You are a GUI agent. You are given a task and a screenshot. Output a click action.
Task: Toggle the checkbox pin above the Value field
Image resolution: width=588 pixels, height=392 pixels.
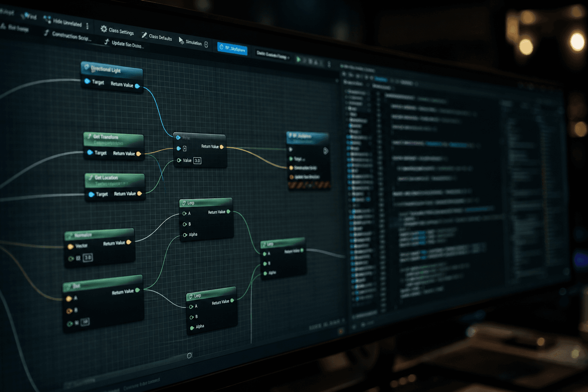(x=185, y=149)
